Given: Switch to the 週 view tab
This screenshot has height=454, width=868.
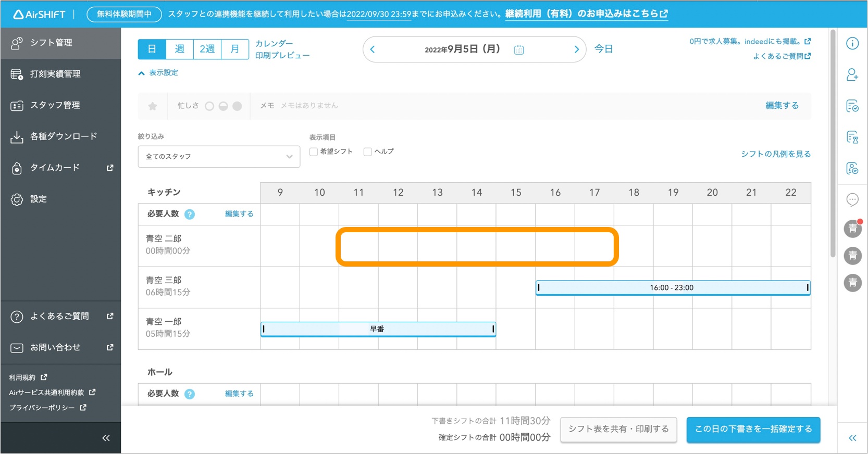Looking at the screenshot, I should tap(180, 49).
